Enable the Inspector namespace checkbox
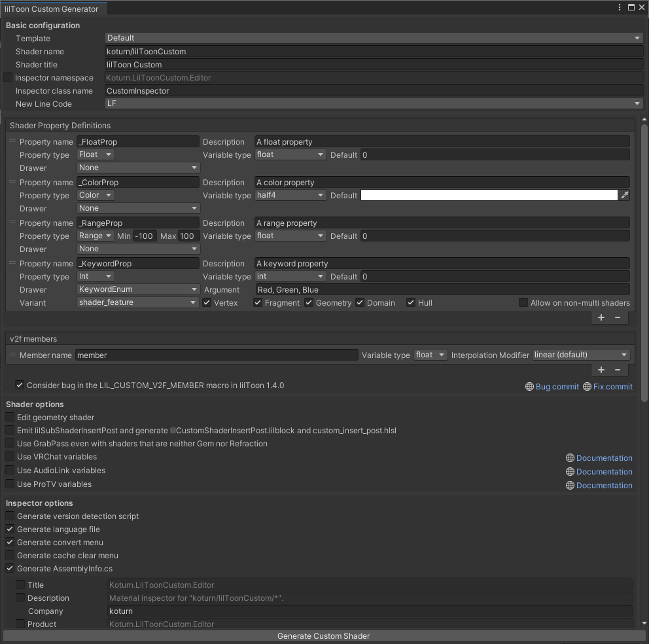Image resolution: width=649 pixels, height=644 pixels. [x=8, y=77]
